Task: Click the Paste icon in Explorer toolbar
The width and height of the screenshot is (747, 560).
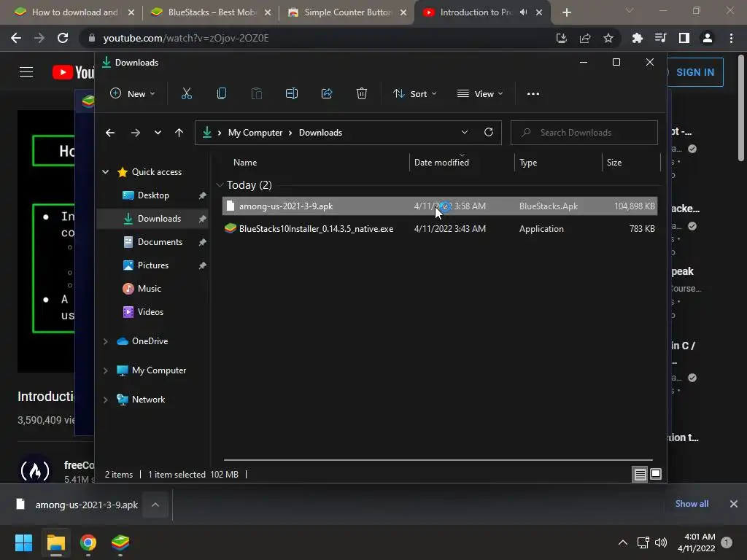Action: coord(256,94)
